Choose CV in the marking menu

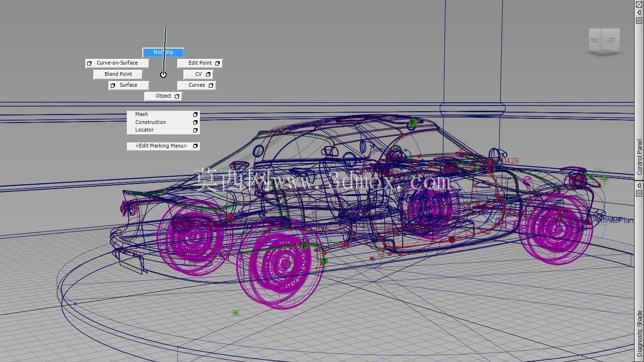pos(198,74)
